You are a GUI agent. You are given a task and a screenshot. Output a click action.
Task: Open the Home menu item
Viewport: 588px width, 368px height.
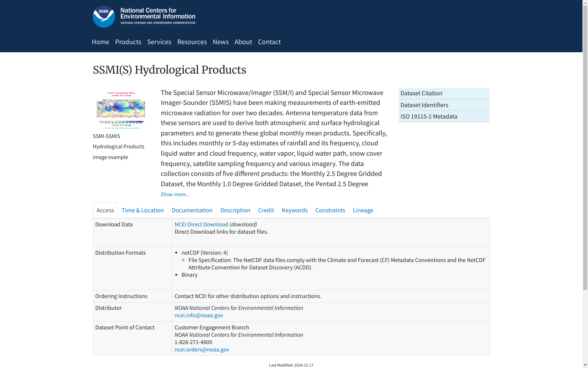coord(100,42)
